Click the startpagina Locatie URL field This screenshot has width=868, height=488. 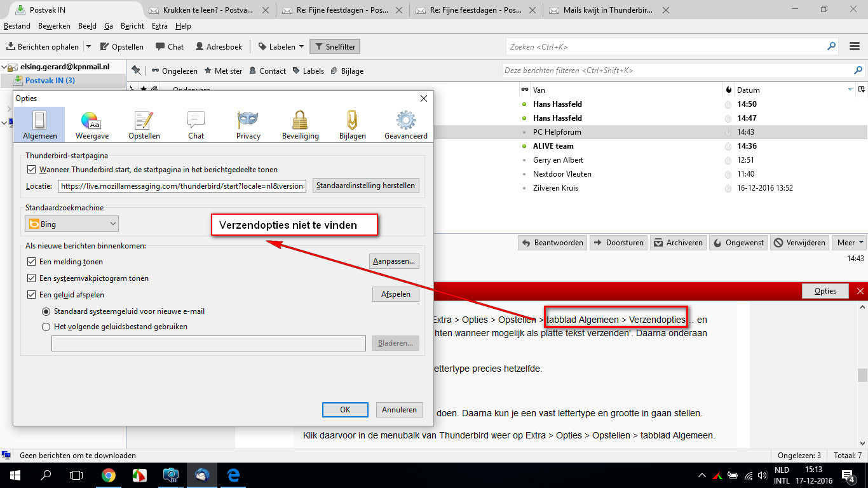tap(182, 186)
